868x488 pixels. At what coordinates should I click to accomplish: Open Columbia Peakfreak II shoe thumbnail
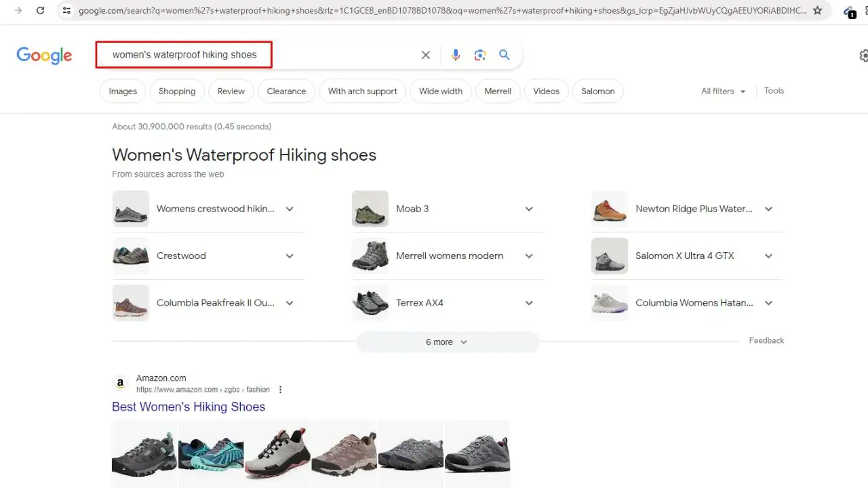tap(131, 303)
